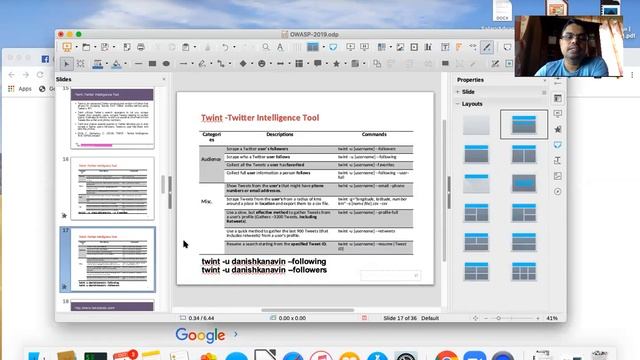
Task: Click the Export as PDF icon
Action: click(x=127, y=47)
